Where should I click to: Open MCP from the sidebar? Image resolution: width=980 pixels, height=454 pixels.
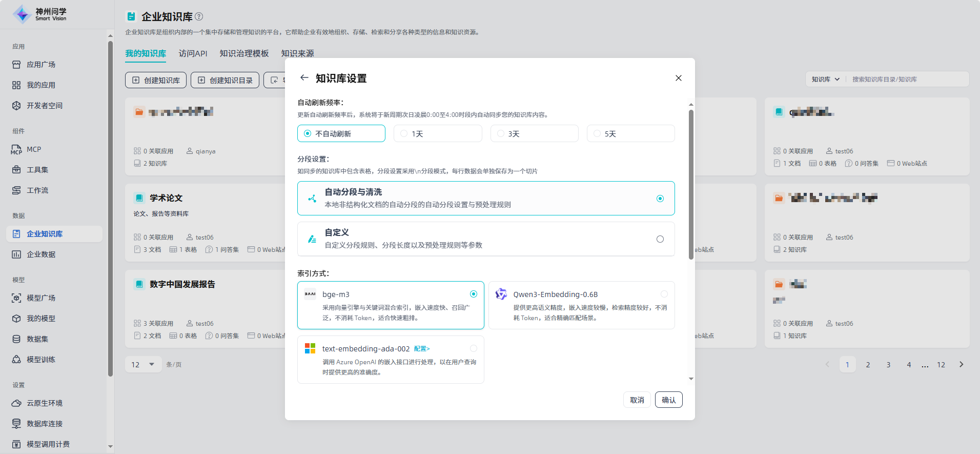tap(34, 149)
